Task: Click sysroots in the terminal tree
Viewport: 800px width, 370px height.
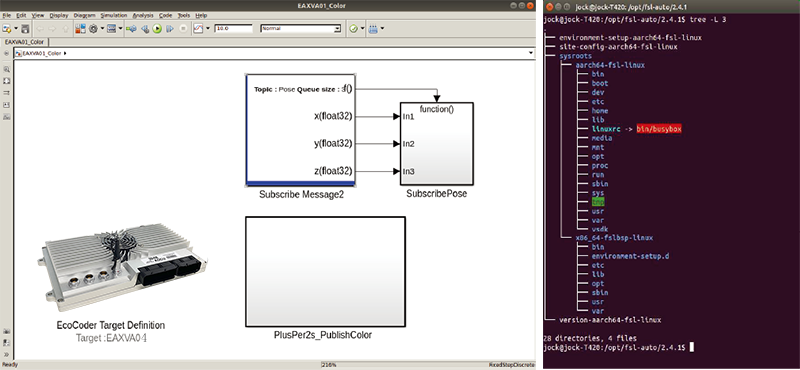Action: [576, 56]
